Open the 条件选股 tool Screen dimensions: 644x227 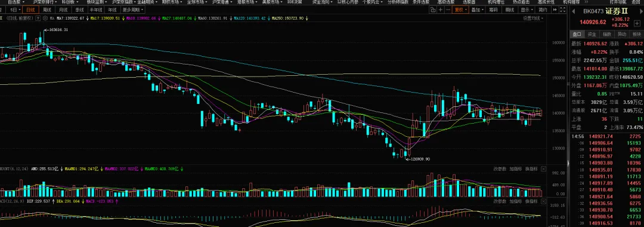(x=421, y=2)
